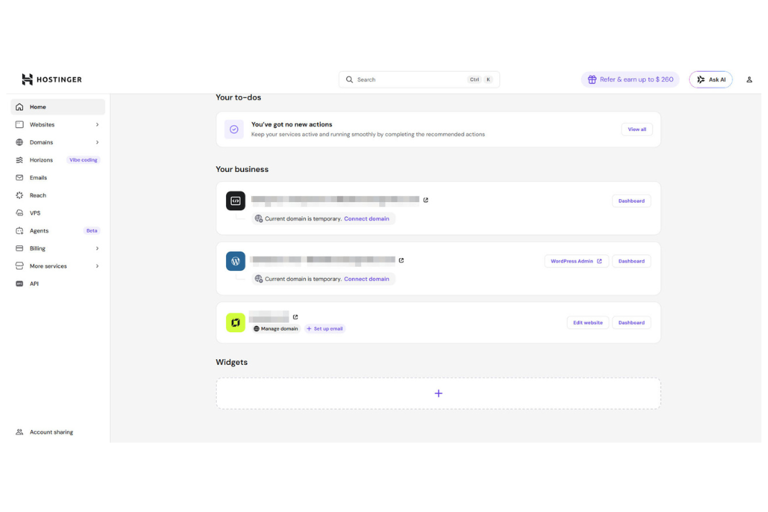Click temporary domain icon under WordPress site

tap(259, 279)
